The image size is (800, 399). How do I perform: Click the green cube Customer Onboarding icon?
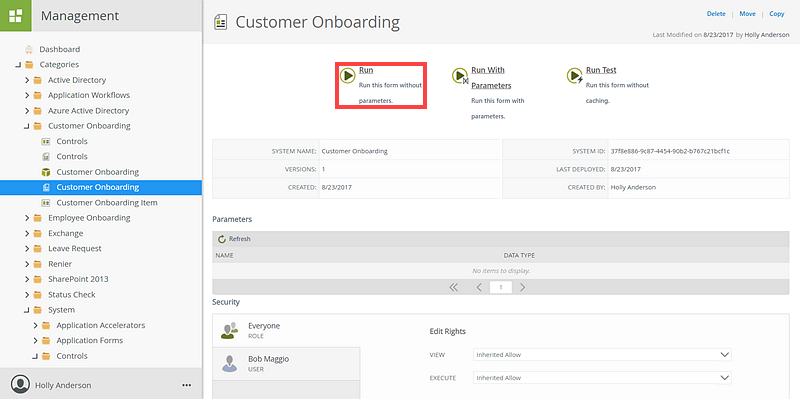click(x=45, y=172)
